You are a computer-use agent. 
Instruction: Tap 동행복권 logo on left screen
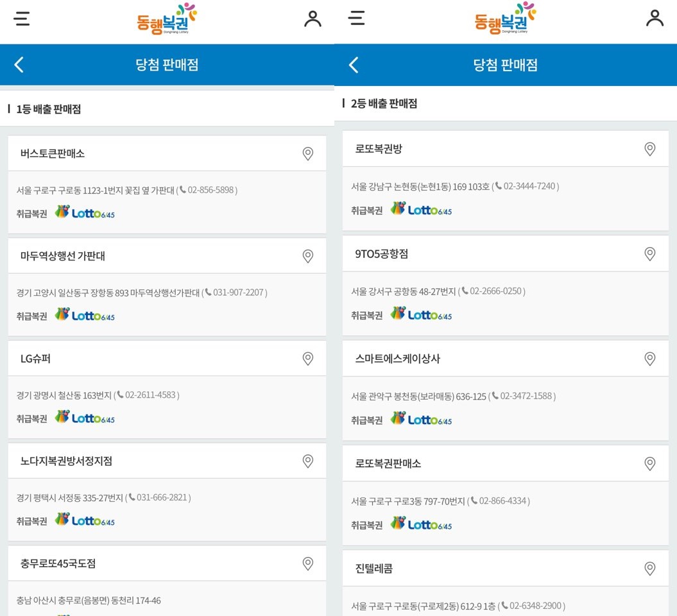(167, 19)
